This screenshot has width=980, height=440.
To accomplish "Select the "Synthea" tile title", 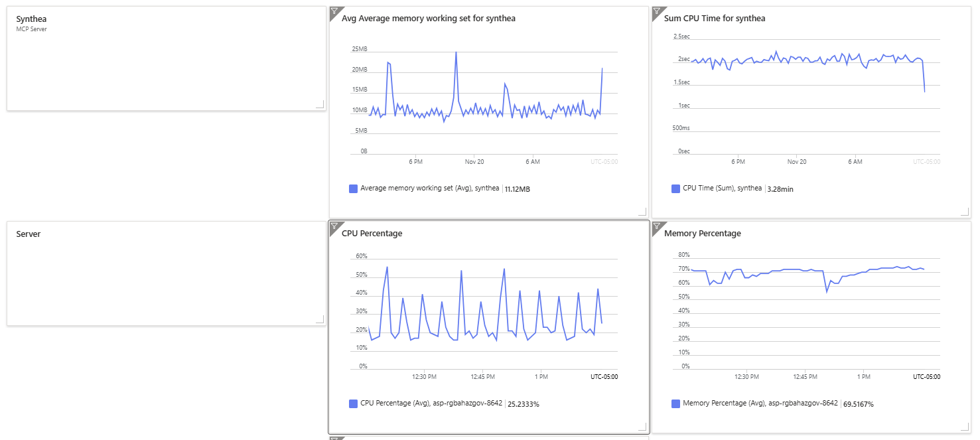I will [31, 19].
